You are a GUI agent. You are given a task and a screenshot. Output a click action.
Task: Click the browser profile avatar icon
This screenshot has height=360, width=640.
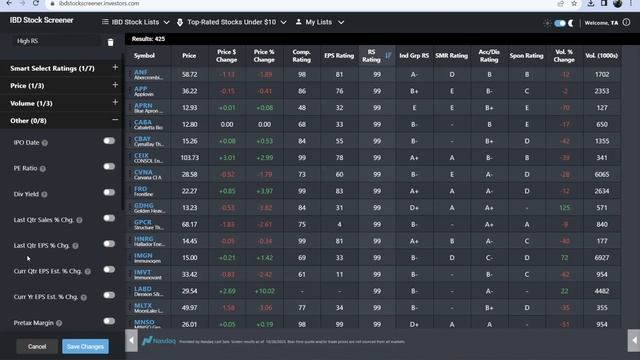coord(618,4)
